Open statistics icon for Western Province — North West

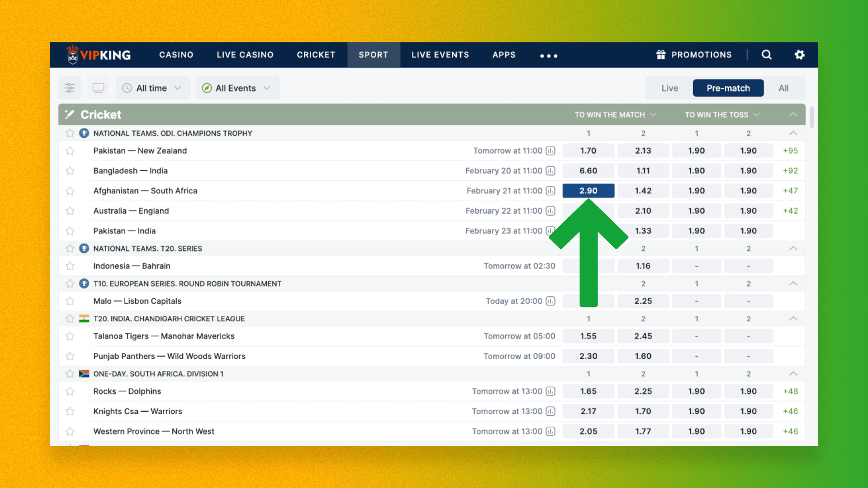tap(550, 432)
